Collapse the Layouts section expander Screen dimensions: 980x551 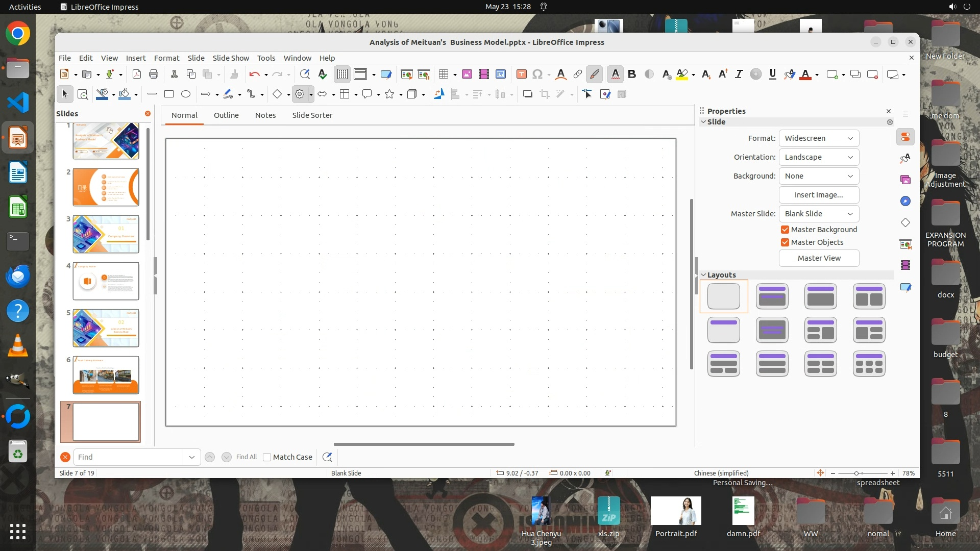[703, 275]
